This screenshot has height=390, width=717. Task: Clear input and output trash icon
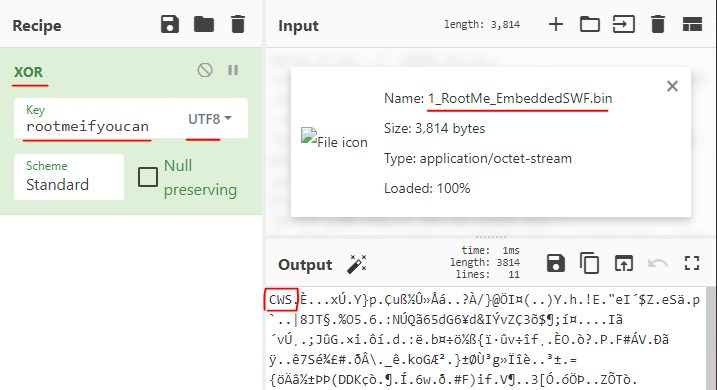point(658,24)
